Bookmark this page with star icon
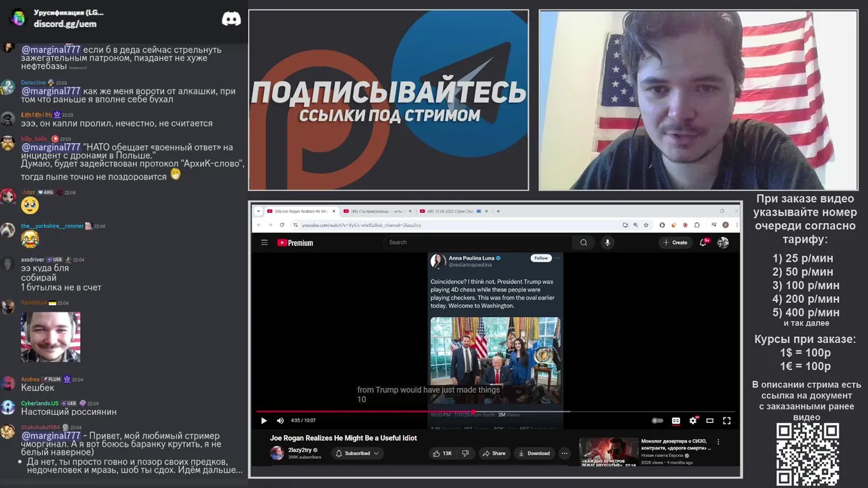Viewport: 868px width, 488px height. click(646, 225)
